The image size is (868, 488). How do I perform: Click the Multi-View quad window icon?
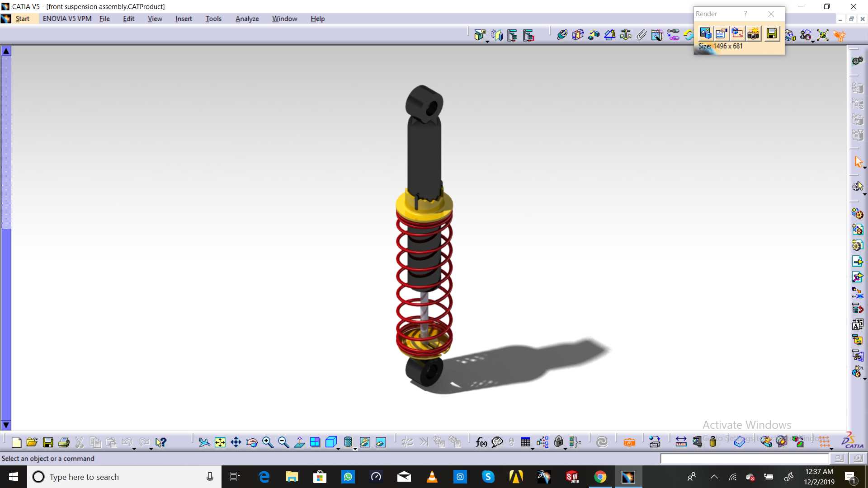coord(315,442)
